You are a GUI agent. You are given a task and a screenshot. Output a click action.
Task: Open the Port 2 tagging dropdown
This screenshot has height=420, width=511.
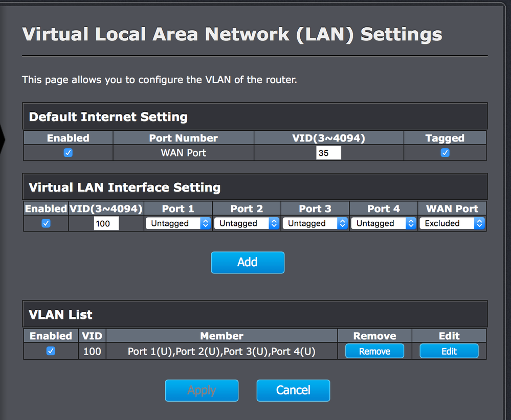(x=247, y=223)
